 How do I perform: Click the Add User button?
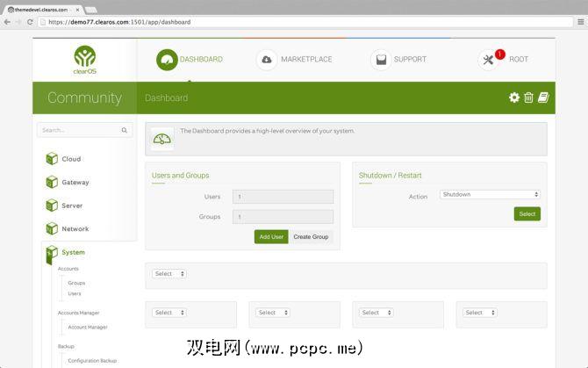[x=271, y=237]
